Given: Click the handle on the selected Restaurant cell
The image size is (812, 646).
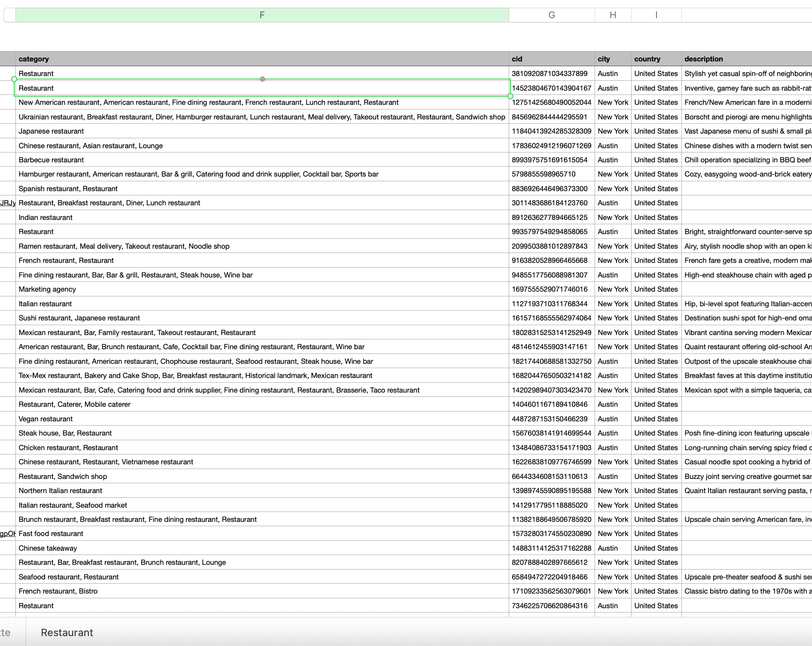Looking at the screenshot, I should [263, 79].
